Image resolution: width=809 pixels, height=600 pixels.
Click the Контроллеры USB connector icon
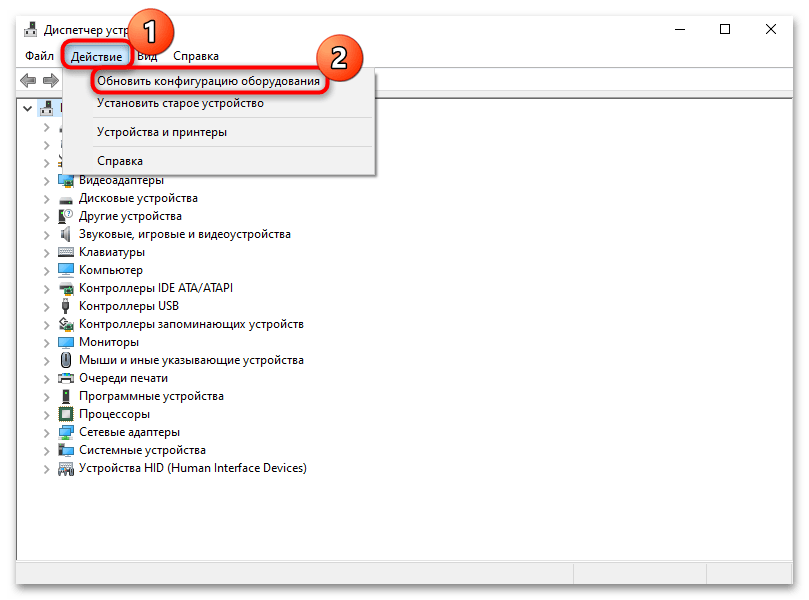[x=66, y=306]
